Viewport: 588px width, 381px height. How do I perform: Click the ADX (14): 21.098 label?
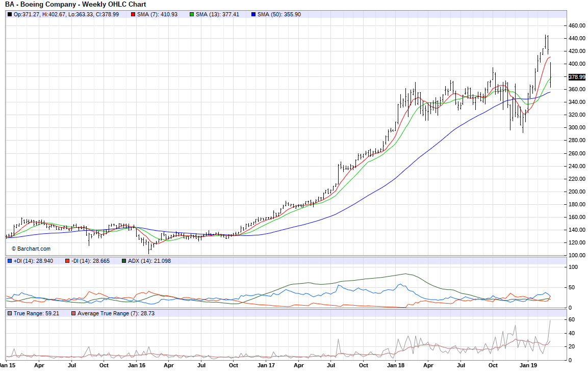click(x=149, y=261)
